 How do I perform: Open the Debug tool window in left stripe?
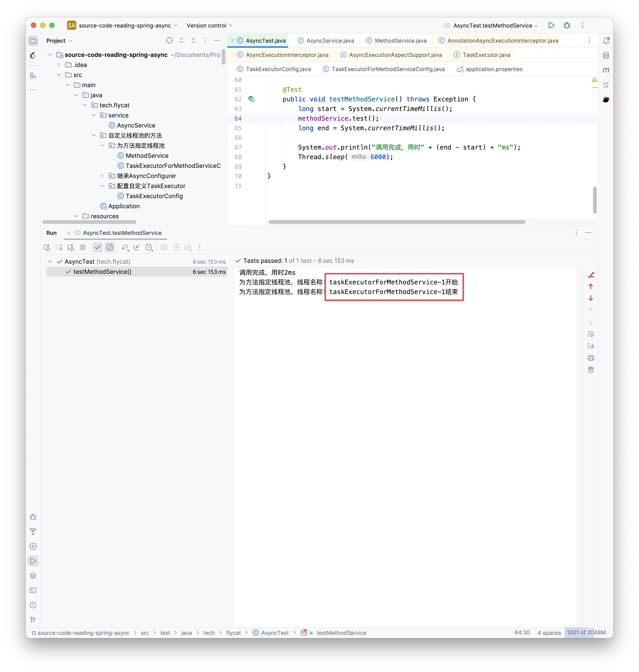pyautogui.click(x=33, y=517)
